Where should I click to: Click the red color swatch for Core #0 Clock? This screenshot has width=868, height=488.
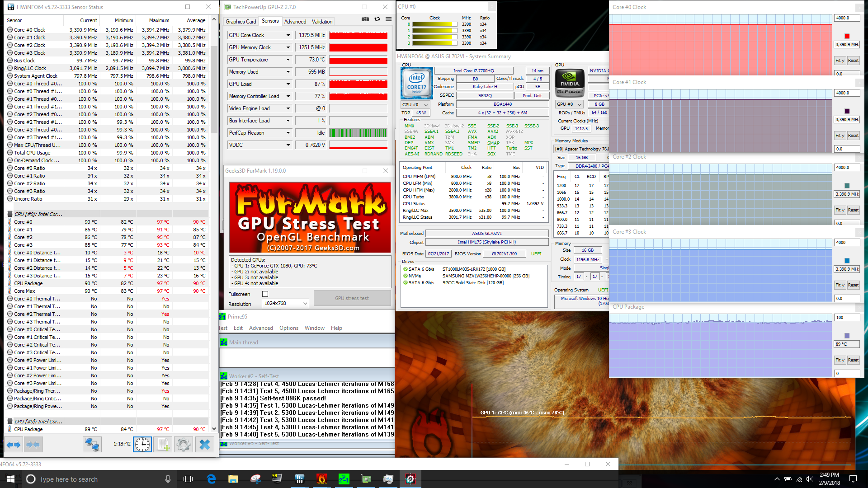click(x=847, y=36)
